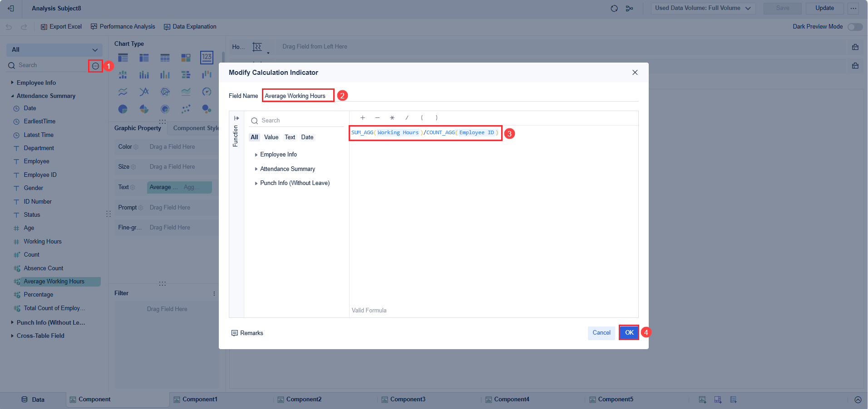Cancel the calculation indicator dialog
Screen dimensions: 868x409
[x=602, y=333]
